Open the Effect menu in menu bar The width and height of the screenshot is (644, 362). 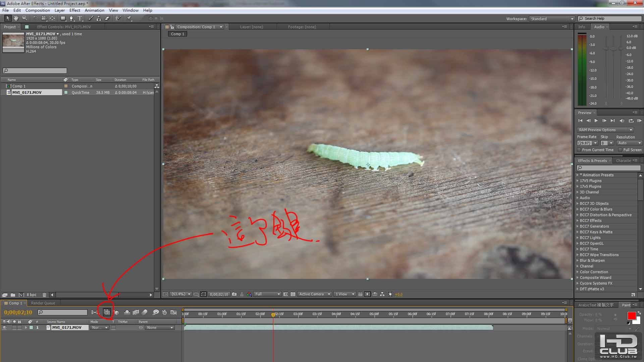[74, 10]
